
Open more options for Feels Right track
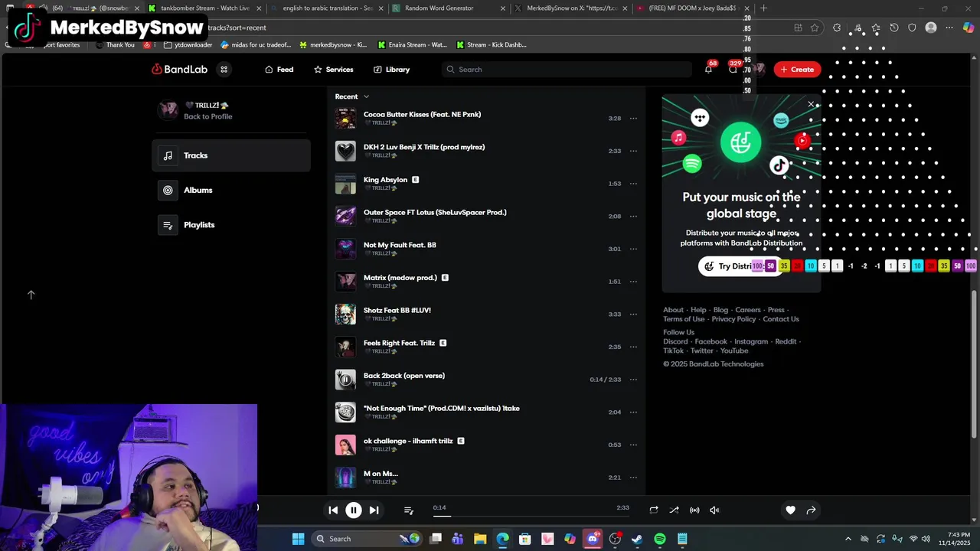click(x=633, y=347)
